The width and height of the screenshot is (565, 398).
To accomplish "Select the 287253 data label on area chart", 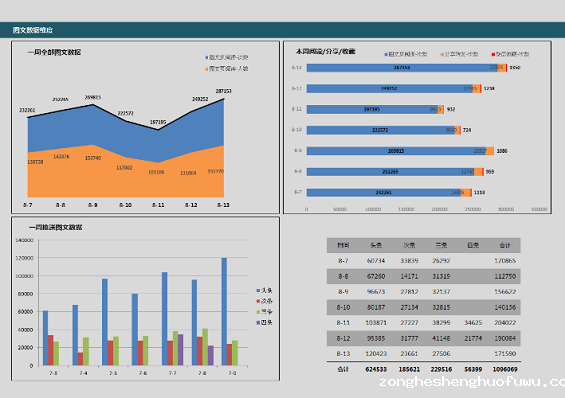I will (x=223, y=91).
